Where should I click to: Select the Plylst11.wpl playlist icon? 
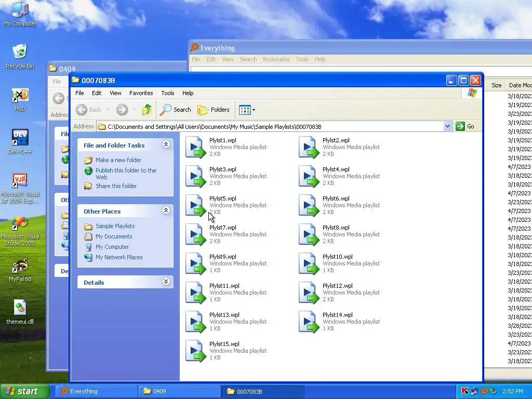point(195,292)
